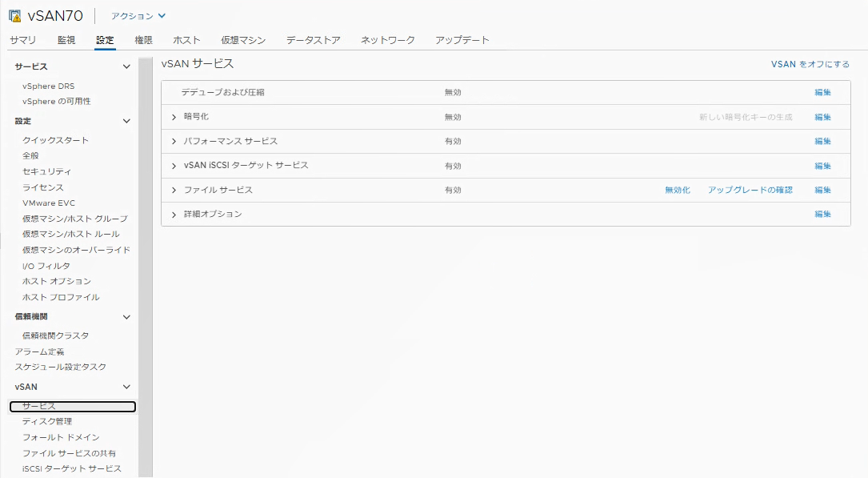The height and width of the screenshot is (478, 868).
Task: Open スケジュール設定タスク in the sidebar
Action: pos(60,367)
